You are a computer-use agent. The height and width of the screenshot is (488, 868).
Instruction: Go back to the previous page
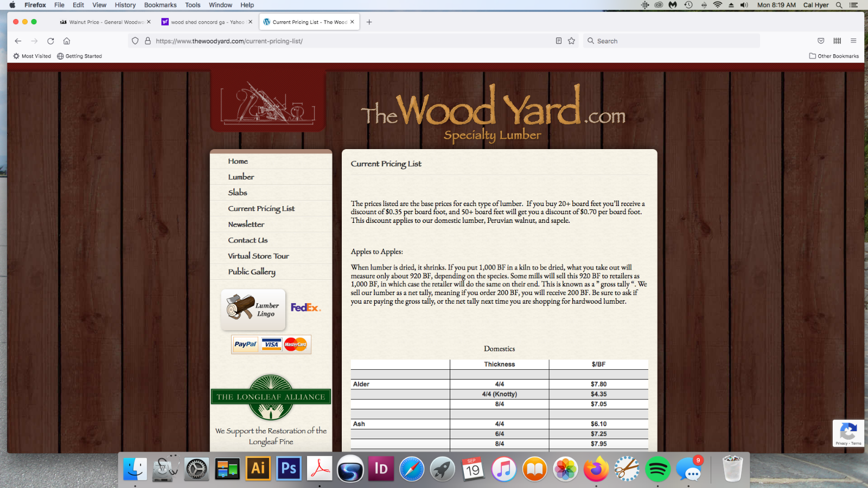pos(18,41)
